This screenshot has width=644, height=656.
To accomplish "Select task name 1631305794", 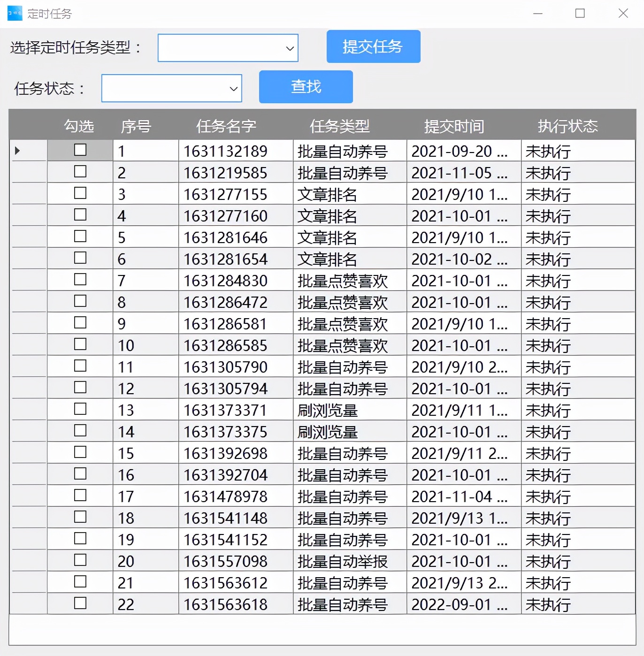I will 236,389.
